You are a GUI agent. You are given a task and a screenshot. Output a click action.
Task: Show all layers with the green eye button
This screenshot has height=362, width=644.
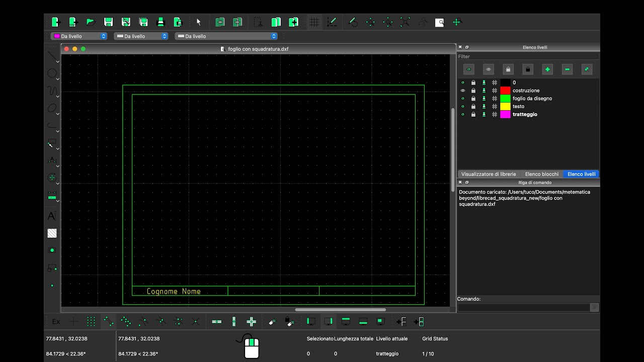point(469,69)
